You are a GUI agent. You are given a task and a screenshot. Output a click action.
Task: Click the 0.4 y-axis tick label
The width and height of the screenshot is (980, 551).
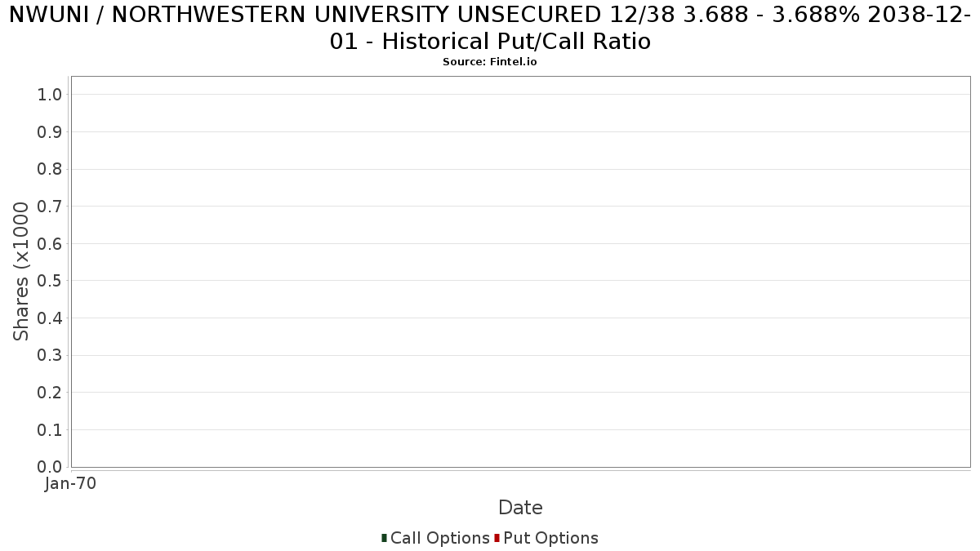coord(50,318)
